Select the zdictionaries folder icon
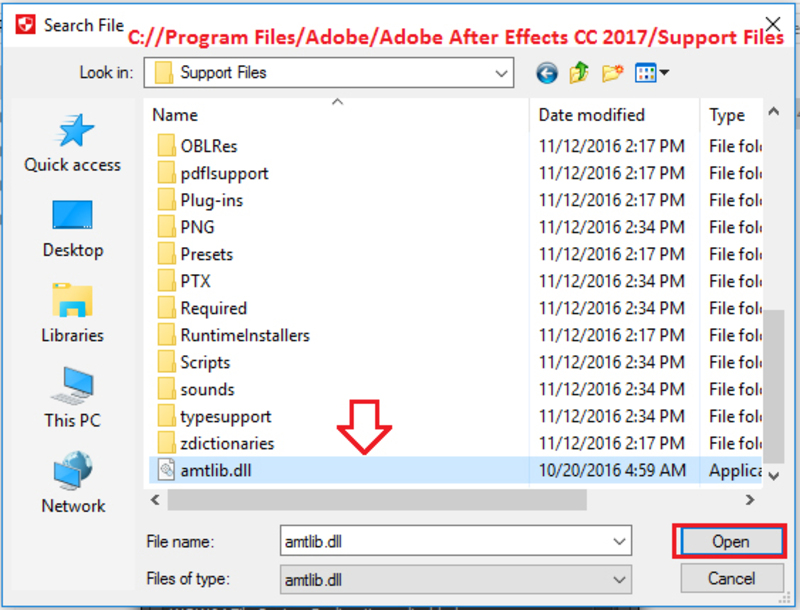This screenshot has width=800, height=610. [x=166, y=443]
